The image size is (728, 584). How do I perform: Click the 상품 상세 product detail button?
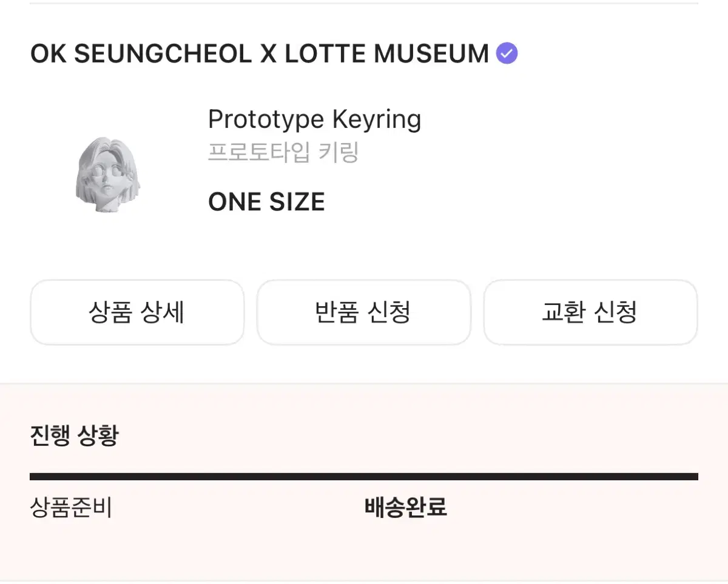137,312
